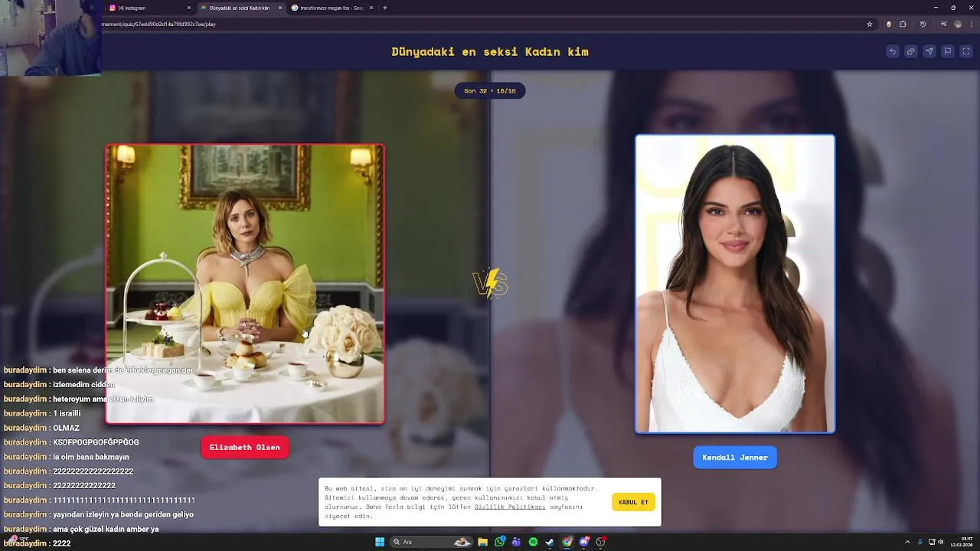The width and height of the screenshot is (980, 551).
Task: Select the Elizabeth Olsen photo card
Action: [x=245, y=284]
